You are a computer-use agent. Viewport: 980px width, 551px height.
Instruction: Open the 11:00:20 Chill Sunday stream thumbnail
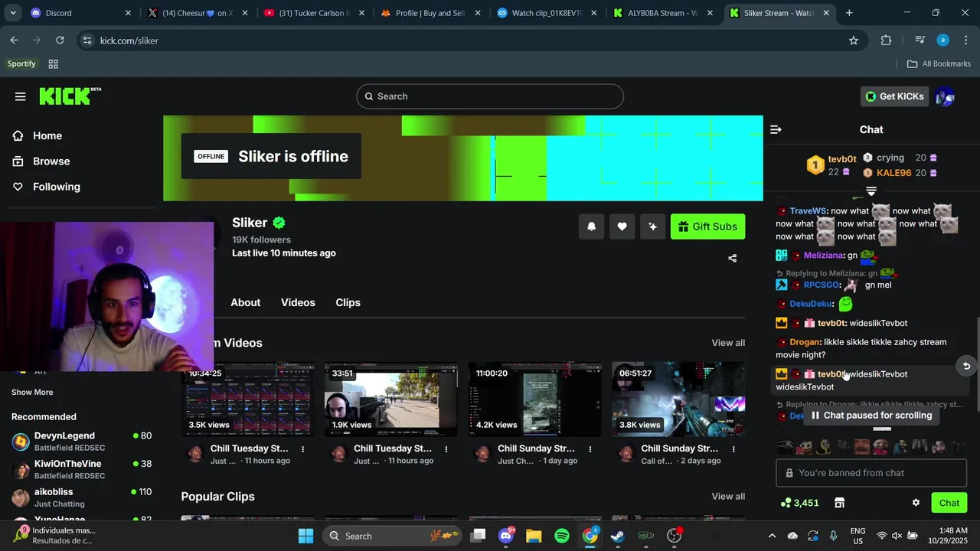point(534,399)
